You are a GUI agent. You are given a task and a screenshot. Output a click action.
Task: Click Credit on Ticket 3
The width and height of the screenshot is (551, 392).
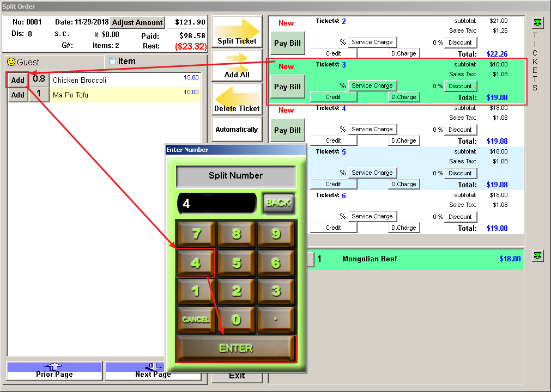[x=334, y=97]
